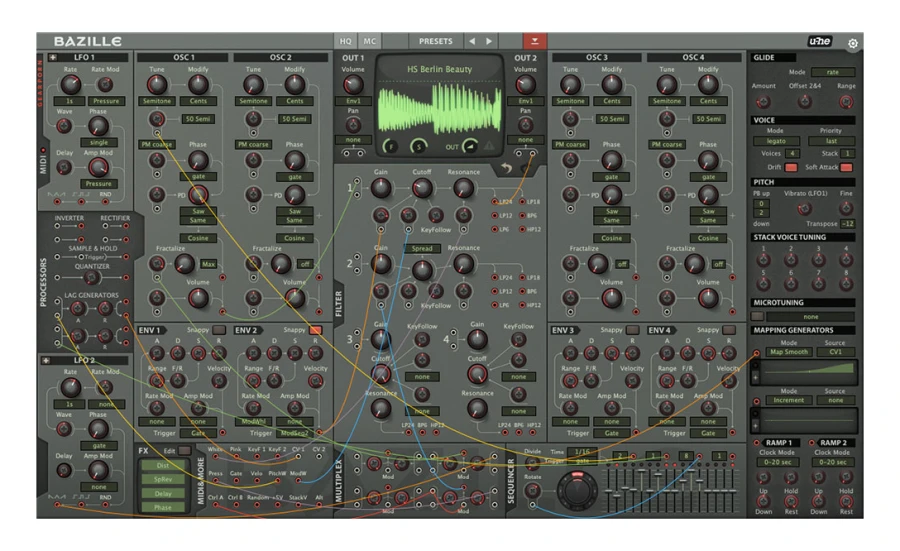This screenshot has height=551, width=900.
Task: Select Dist in FX list
Action: 163,465
